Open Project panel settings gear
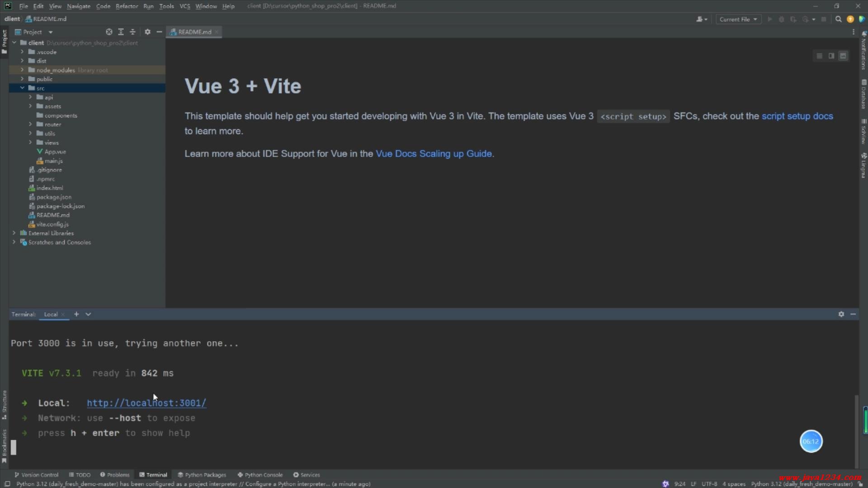Screen dimensions: 868x488 pyautogui.click(x=147, y=32)
